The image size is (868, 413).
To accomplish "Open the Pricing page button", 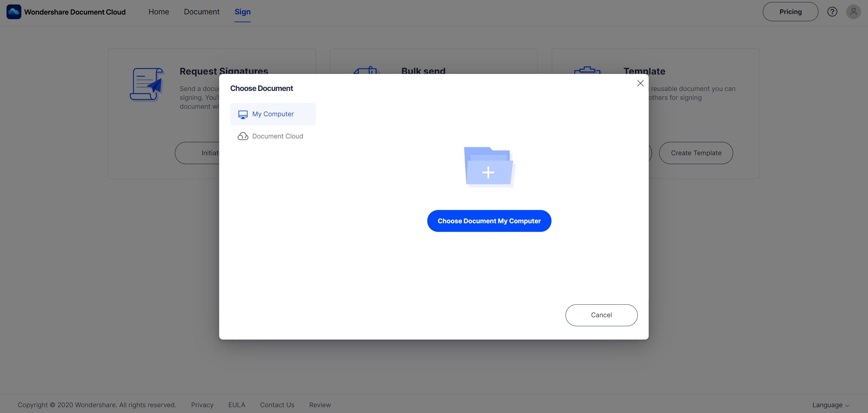I will pyautogui.click(x=790, y=12).
